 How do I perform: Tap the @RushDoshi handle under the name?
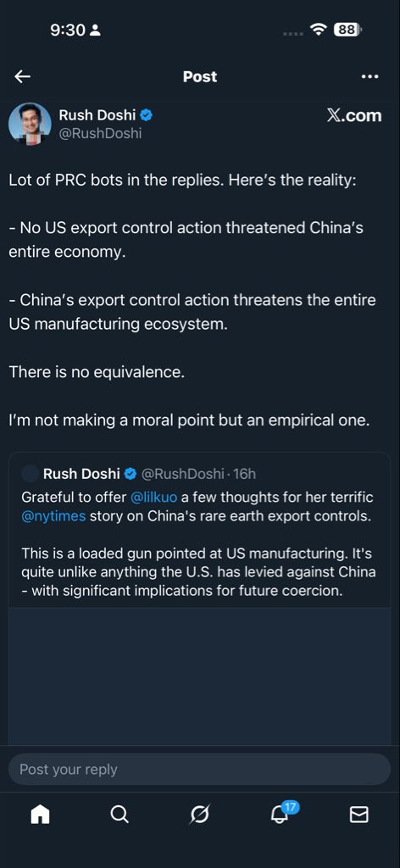[x=101, y=133]
